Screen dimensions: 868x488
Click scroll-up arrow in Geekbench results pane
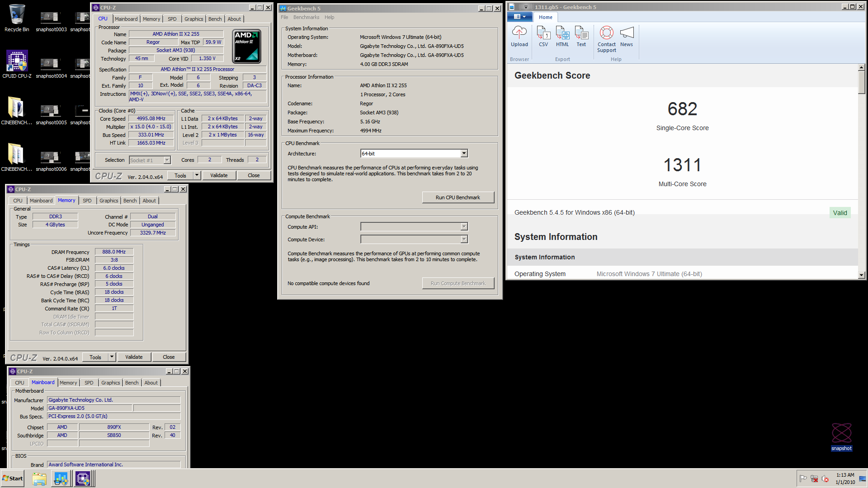point(862,67)
